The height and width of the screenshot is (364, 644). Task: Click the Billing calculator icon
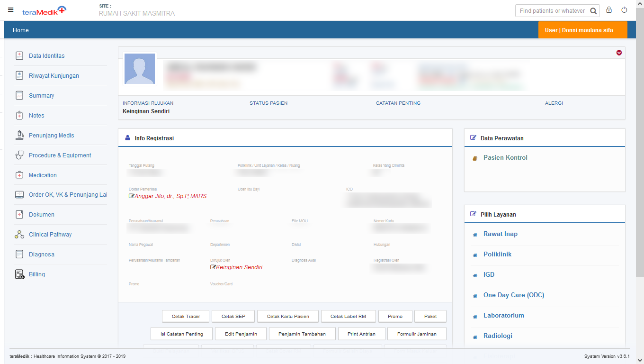tap(20, 274)
